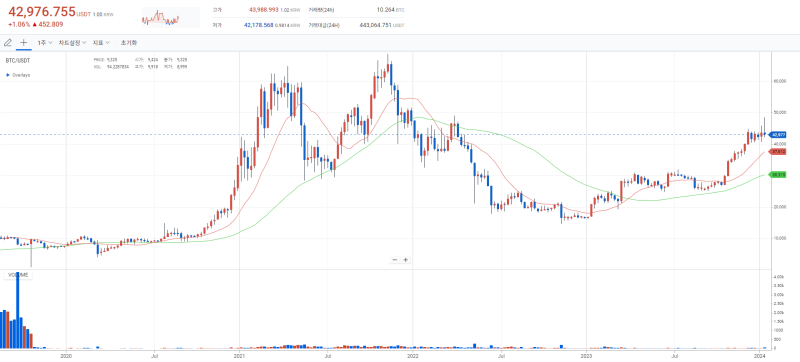Click the red moving average value tag

778,151
